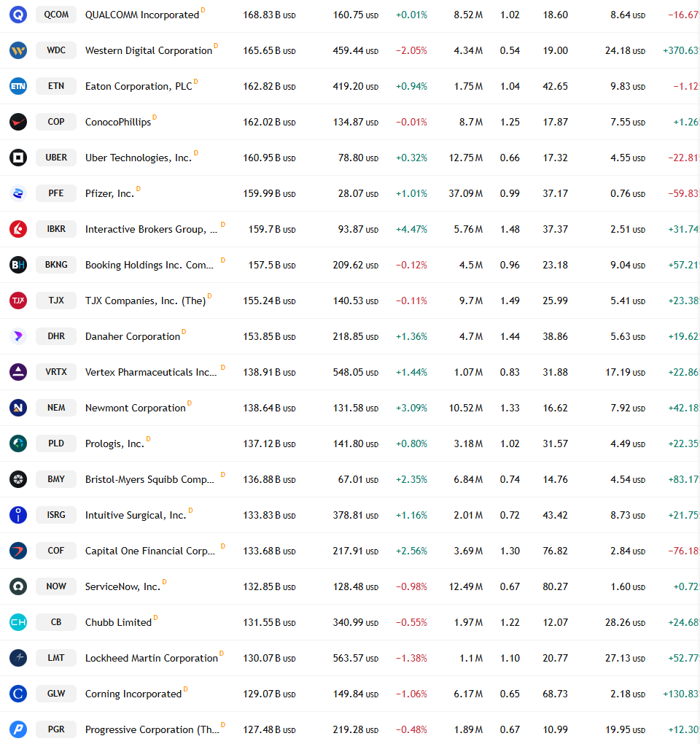
Task: Click the Prologis logo icon
Action: [18, 443]
